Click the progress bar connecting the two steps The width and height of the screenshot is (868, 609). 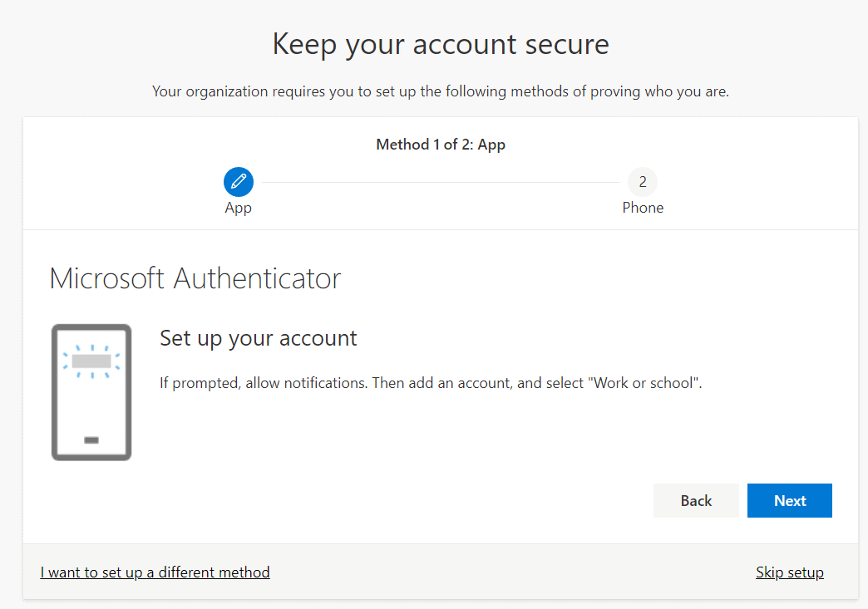coord(440,181)
